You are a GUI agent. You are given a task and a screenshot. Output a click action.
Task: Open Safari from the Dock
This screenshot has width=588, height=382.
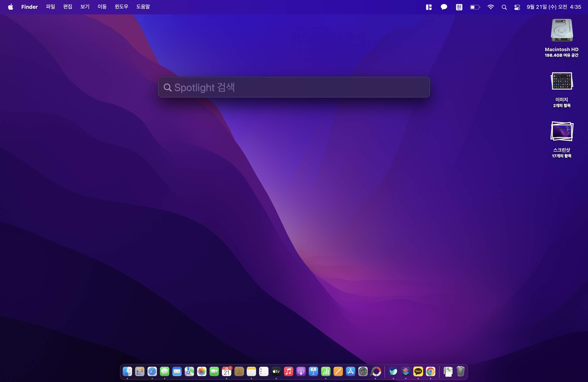click(152, 371)
